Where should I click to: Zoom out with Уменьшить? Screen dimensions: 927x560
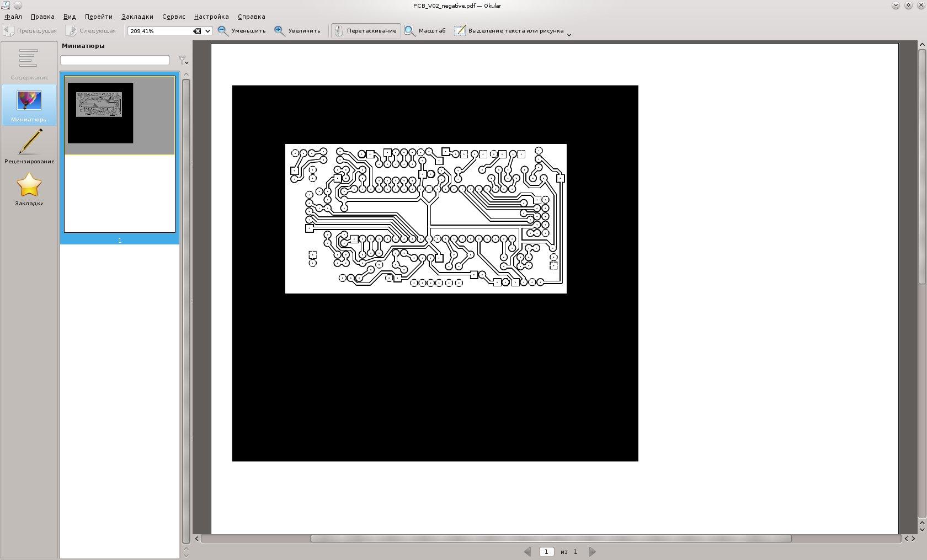(242, 31)
